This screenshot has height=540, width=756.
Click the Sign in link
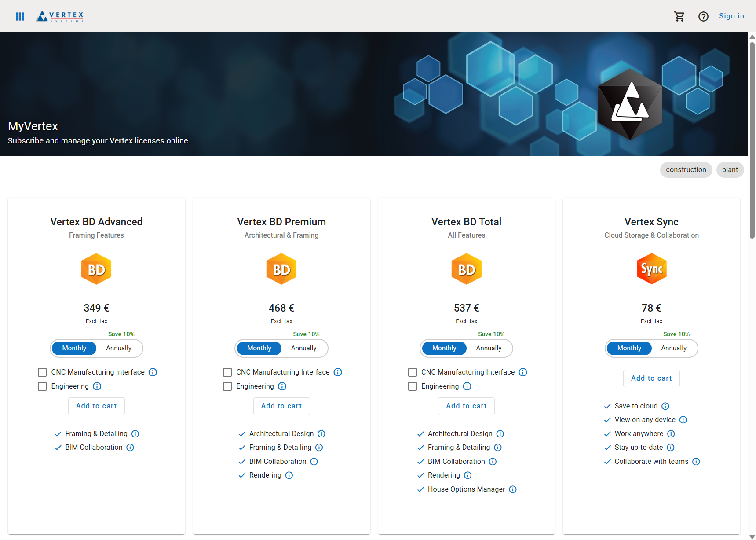731,16
